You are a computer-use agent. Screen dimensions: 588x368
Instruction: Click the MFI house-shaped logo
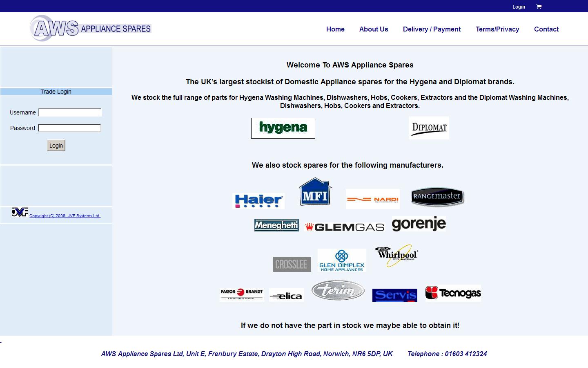point(314,191)
